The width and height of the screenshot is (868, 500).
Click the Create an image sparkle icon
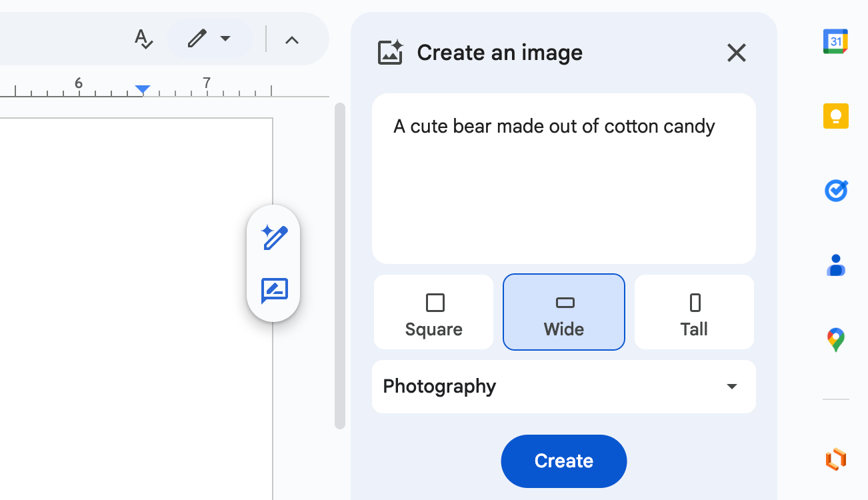click(x=391, y=52)
